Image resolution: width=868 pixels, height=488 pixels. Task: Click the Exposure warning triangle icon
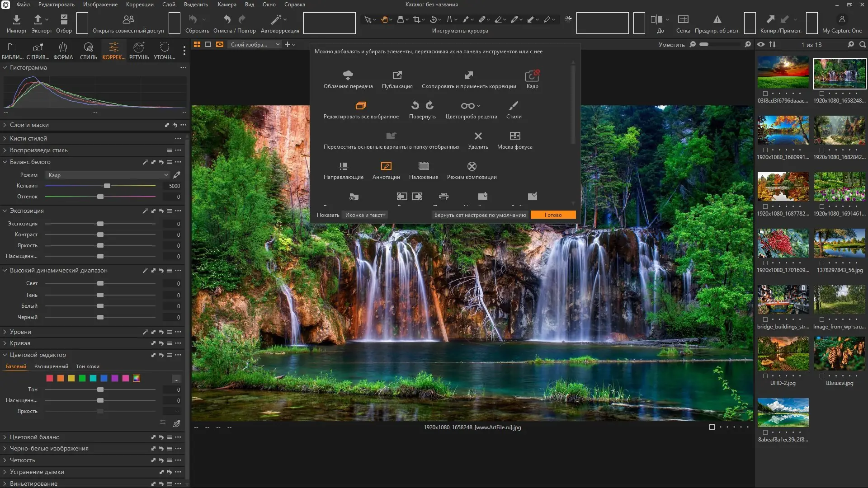[717, 19]
